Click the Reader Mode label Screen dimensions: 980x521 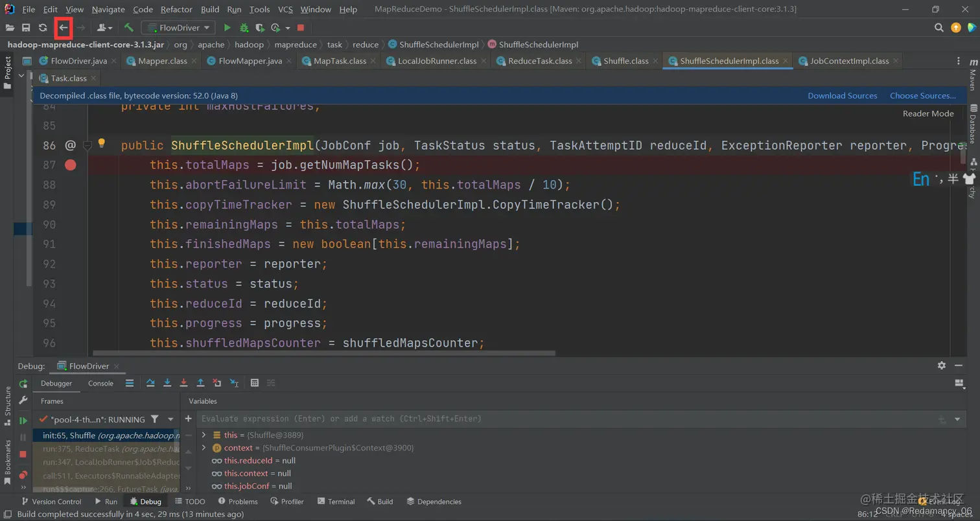tap(928, 113)
